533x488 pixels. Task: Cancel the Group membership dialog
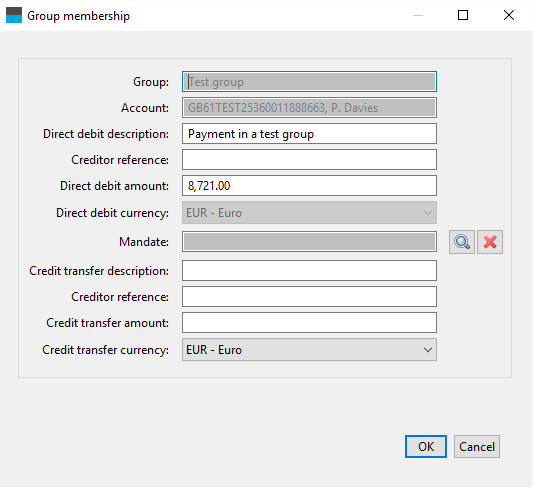[477, 447]
